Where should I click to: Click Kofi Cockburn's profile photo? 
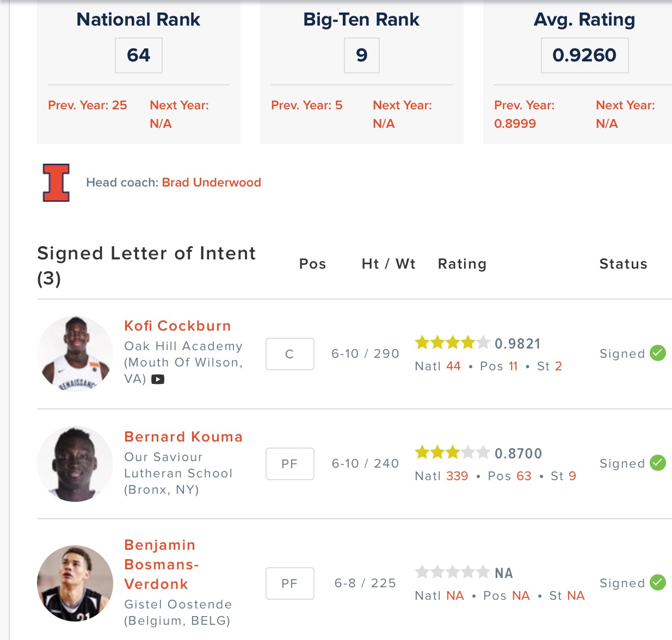[75, 354]
